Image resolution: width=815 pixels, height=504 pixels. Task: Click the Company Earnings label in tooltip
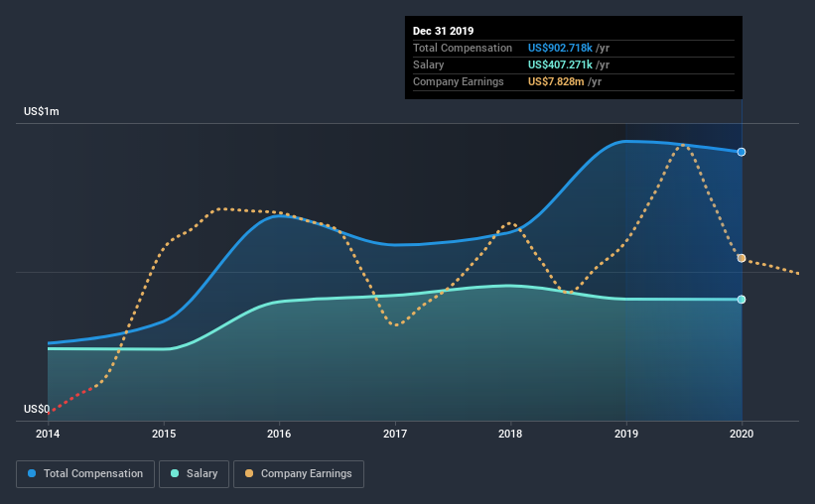(x=459, y=81)
